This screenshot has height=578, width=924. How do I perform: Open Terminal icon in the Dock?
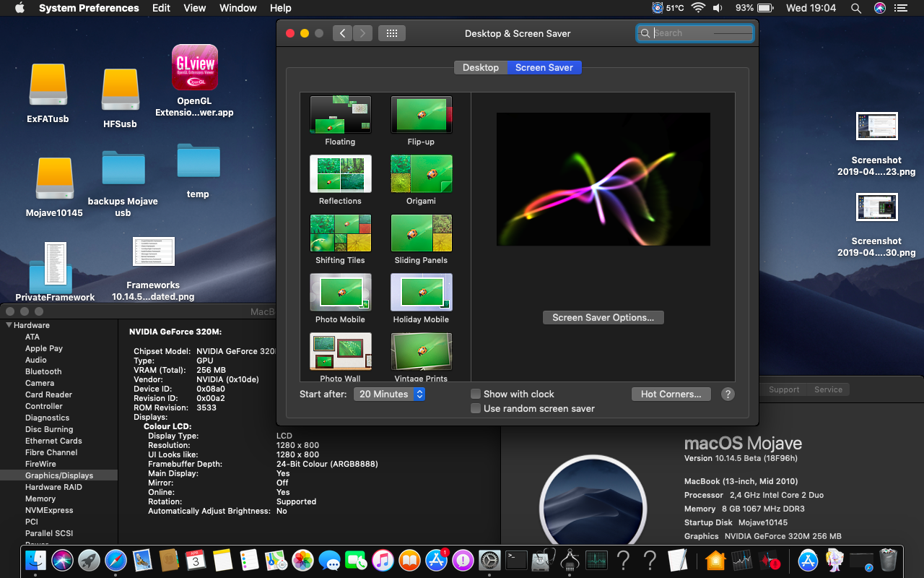coord(516,560)
